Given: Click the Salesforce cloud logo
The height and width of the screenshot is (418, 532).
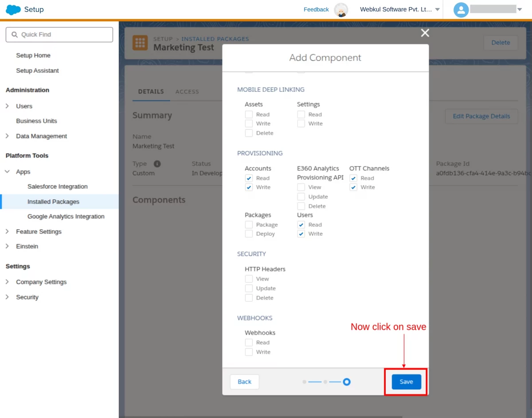Looking at the screenshot, I should (x=13, y=9).
